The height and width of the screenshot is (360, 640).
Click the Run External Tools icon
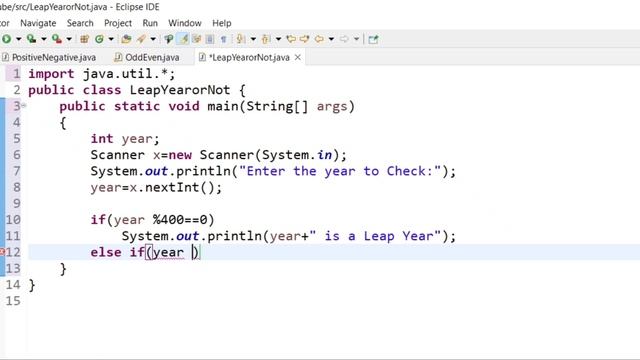[57, 39]
